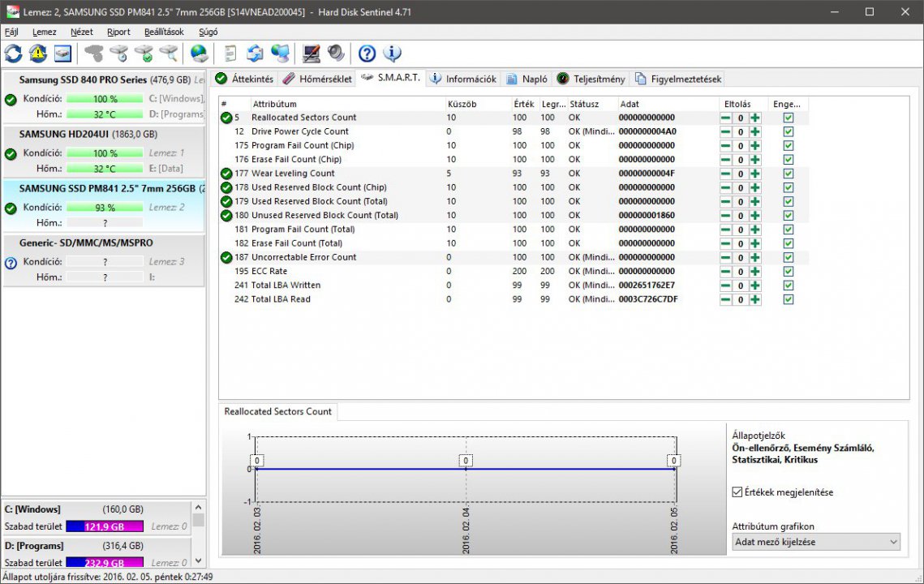Toggle the Wear Leveling Count enable checkbox
The height and width of the screenshot is (584, 924).
[x=789, y=174]
